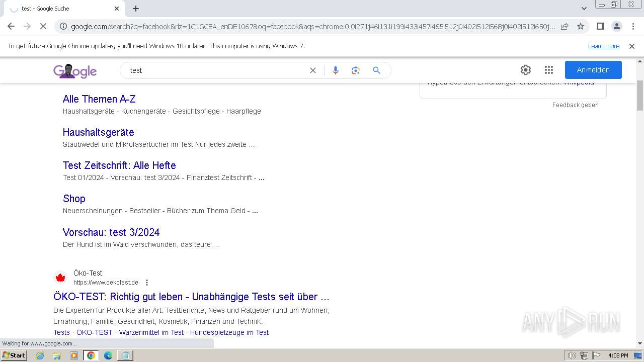
Task: Open the Learn more link
Action: click(604, 46)
